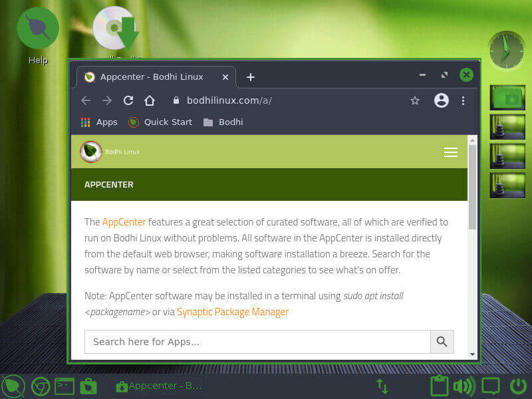532x399 pixels.
Task: Open the screen/display tray icon
Action: (491, 386)
